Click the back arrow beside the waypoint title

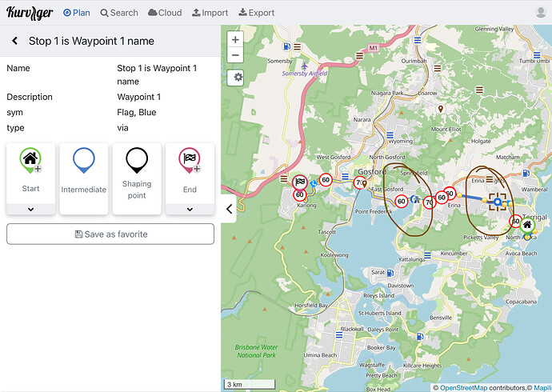pyautogui.click(x=14, y=41)
